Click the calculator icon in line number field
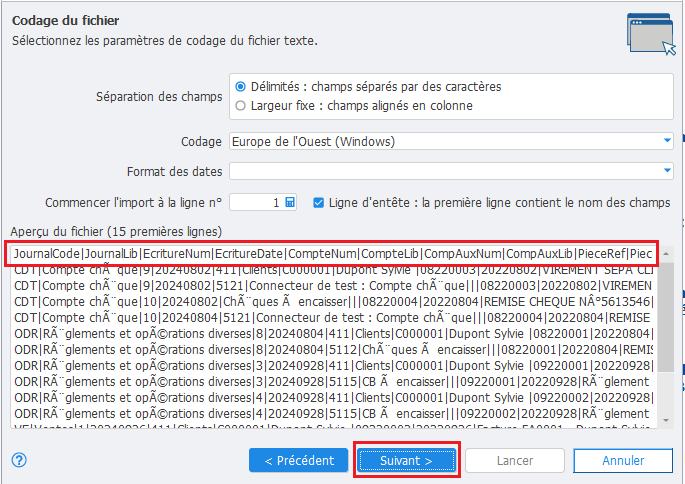The height and width of the screenshot is (484, 685). 290,202
